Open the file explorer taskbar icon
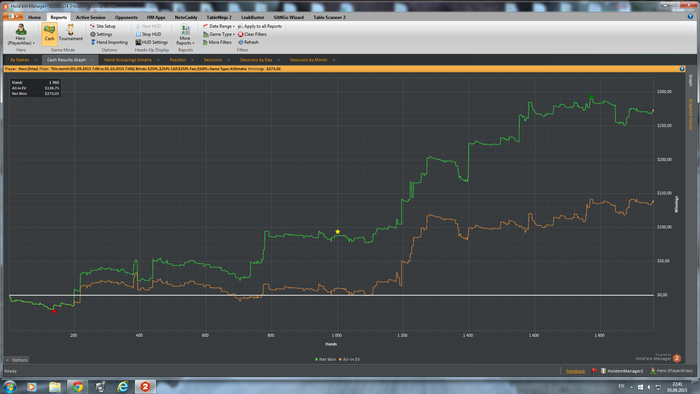700x394 pixels. [x=55, y=386]
